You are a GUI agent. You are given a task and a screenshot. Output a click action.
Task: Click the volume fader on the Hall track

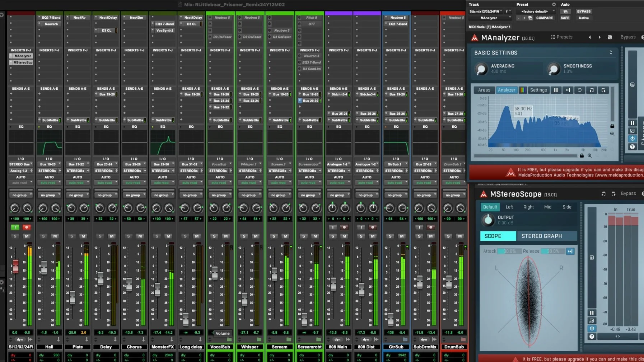[x=44, y=268]
